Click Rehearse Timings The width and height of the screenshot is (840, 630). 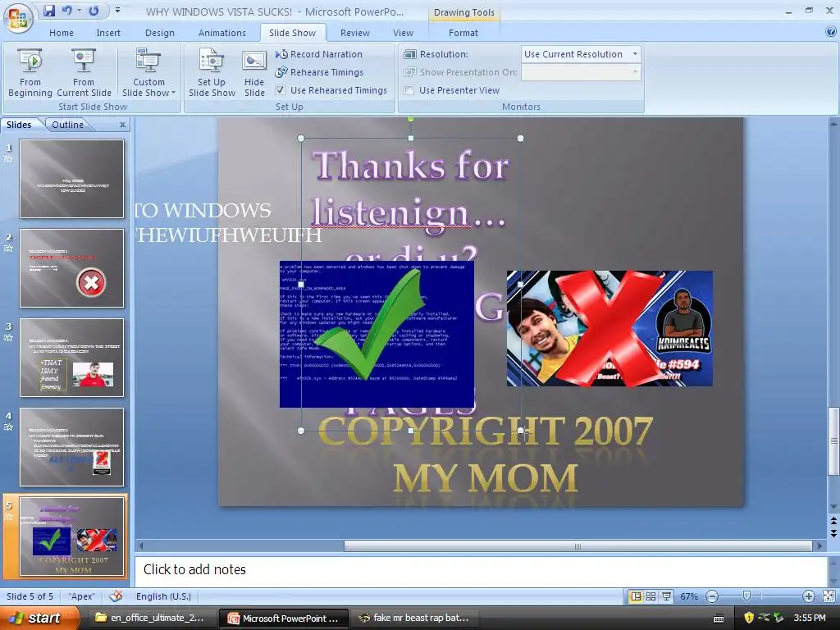point(319,72)
